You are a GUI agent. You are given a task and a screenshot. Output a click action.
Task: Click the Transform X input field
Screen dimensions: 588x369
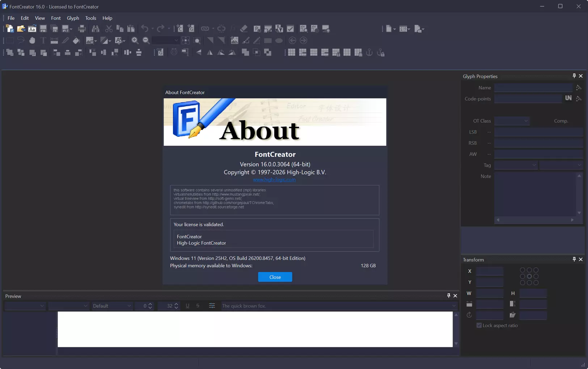click(490, 271)
